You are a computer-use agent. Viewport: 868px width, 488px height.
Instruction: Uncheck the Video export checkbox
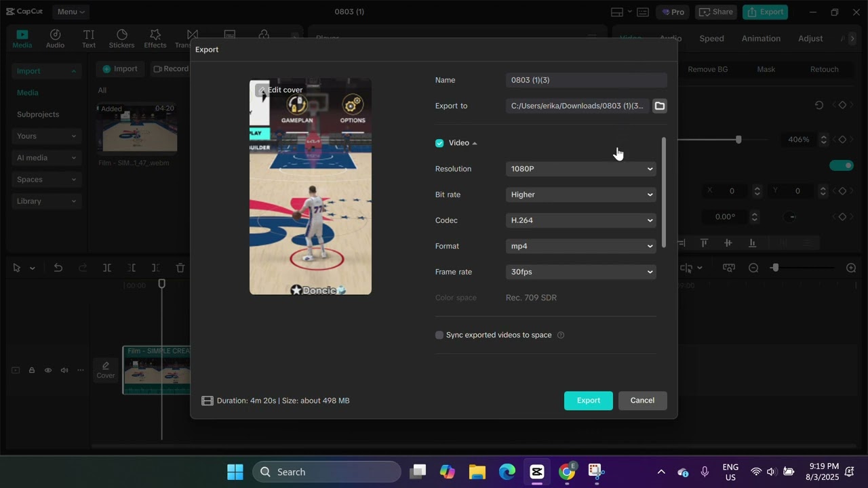click(439, 143)
